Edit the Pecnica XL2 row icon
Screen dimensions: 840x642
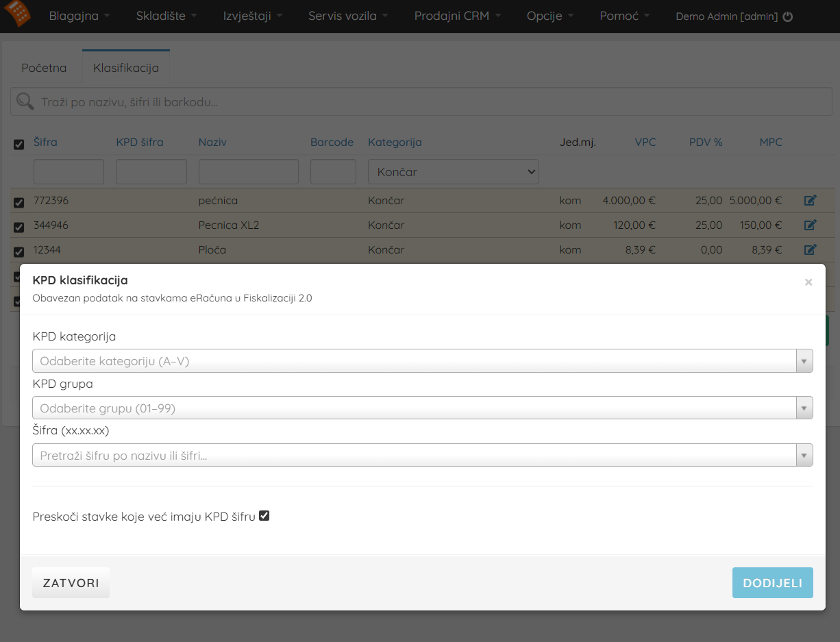(x=811, y=225)
